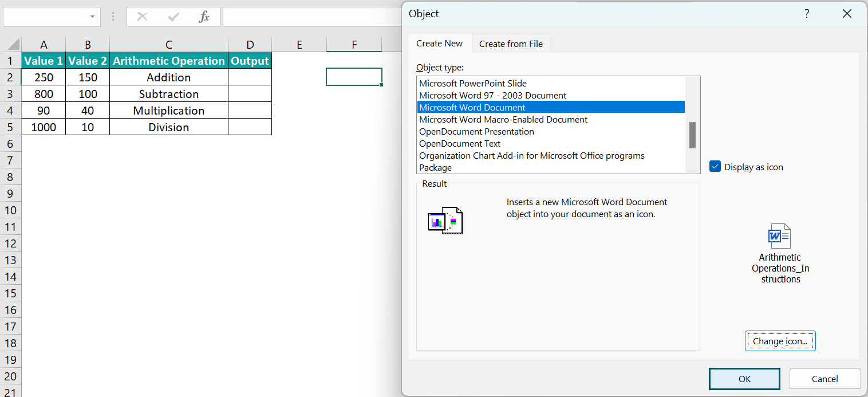Click the Insert Function fx icon
The width and height of the screenshot is (868, 397).
click(x=204, y=17)
